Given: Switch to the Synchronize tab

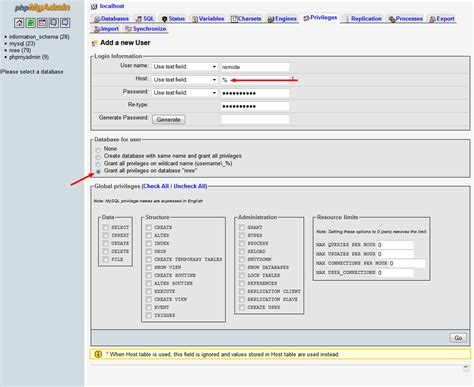Looking at the screenshot, I should (146, 29).
